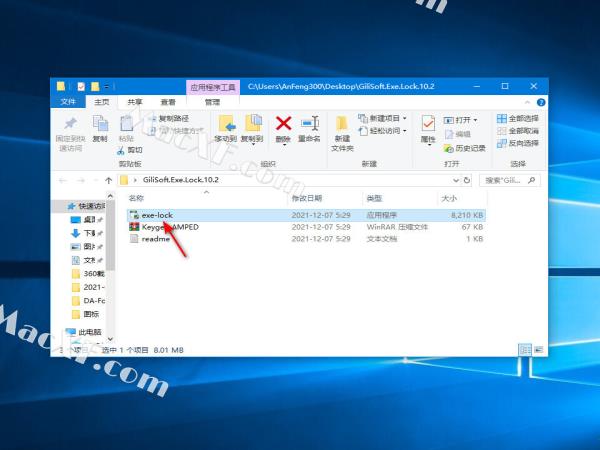Viewport: 600px width, 450px height.
Task: Click Invert selection in ribbon
Action: tap(517, 143)
